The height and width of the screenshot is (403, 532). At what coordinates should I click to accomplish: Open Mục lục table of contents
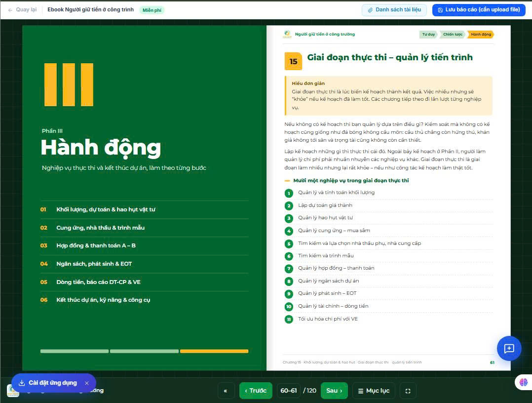(374, 391)
